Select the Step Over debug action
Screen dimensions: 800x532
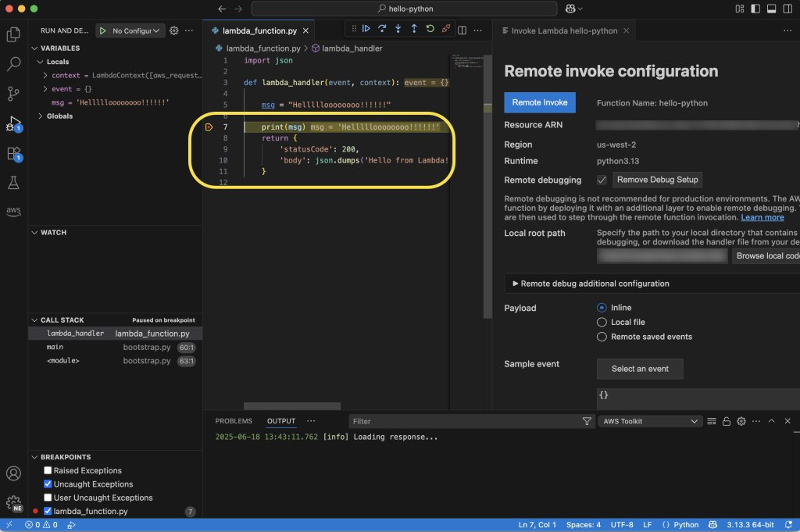pos(382,28)
